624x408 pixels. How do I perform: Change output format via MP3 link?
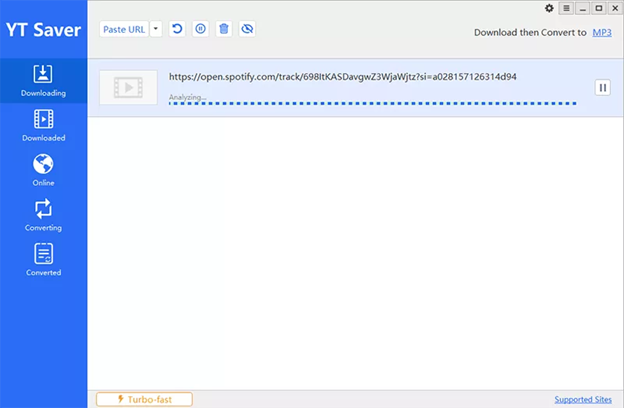point(602,33)
